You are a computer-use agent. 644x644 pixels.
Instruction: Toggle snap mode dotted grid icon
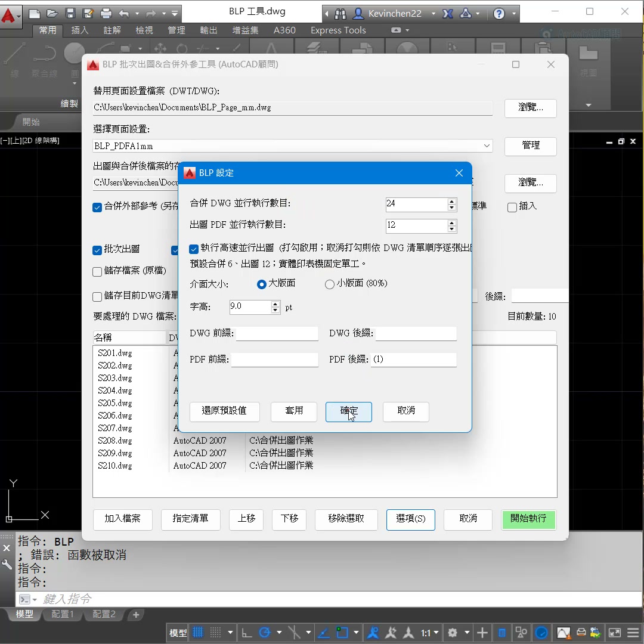point(216,632)
